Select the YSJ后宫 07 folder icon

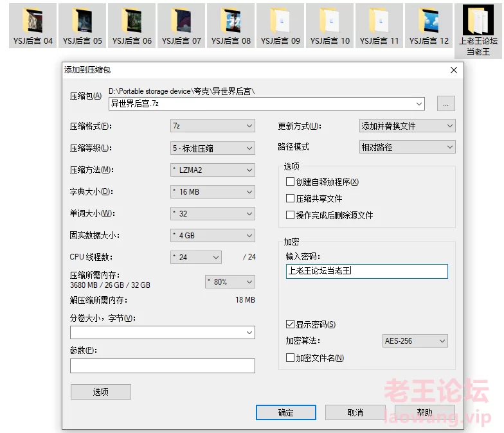tap(181, 26)
